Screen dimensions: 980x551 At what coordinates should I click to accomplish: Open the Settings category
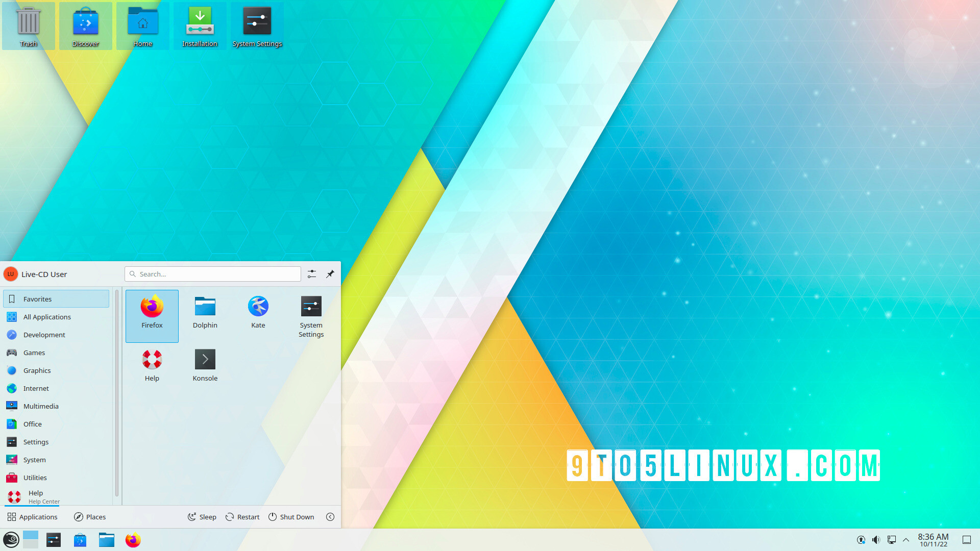(x=56, y=442)
